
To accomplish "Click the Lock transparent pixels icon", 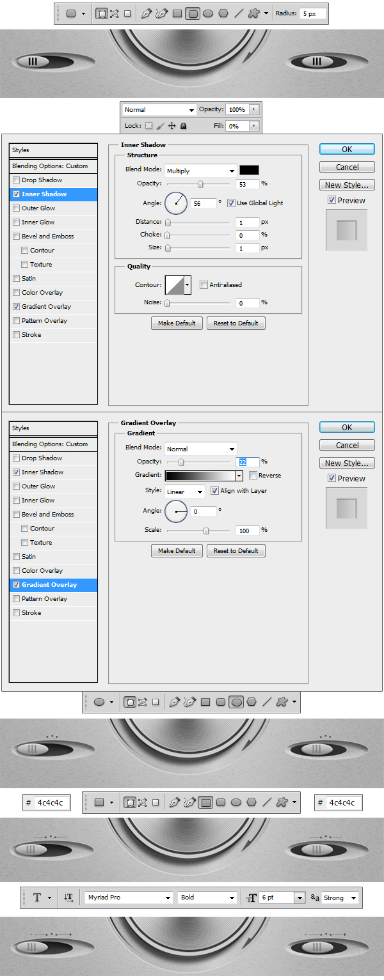I will pyautogui.click(x=148, y=127).
